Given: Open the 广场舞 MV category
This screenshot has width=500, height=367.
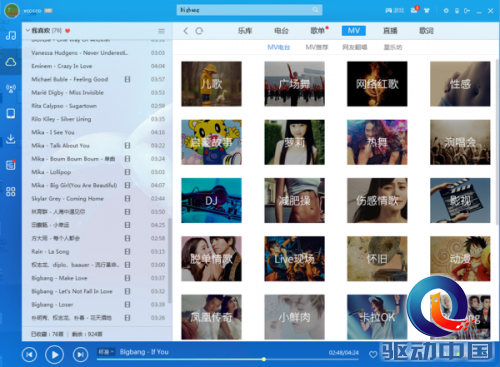Looking at the screenshot, I should click(294, 84).
